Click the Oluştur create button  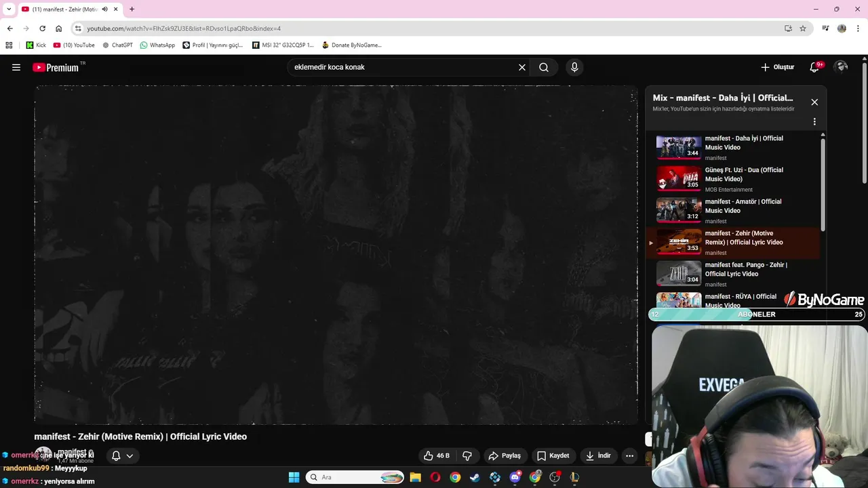coord(777,67)
